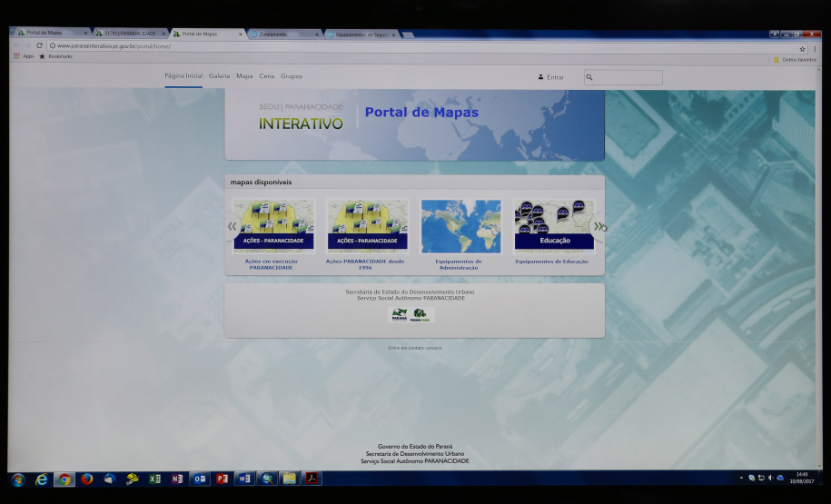Reload the page with the refresh icon
The image size is (831, 504).
[x=39, y=45]
